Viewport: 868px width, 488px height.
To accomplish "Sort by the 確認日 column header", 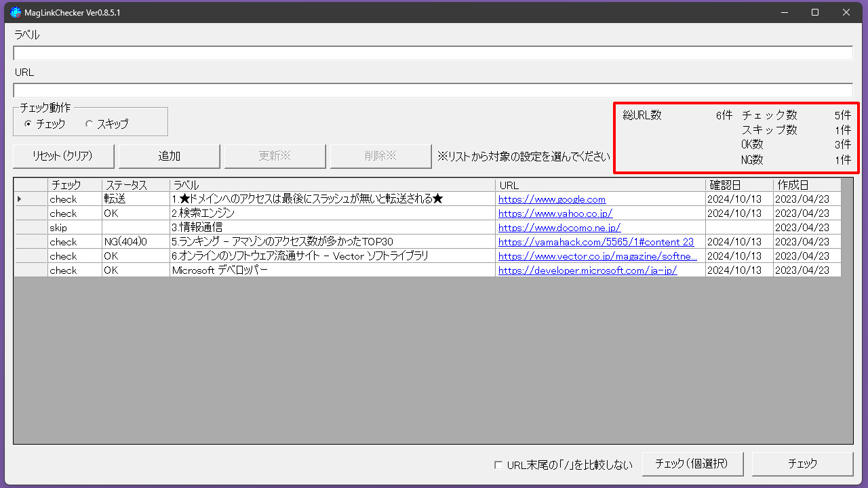I will [739, 185].
